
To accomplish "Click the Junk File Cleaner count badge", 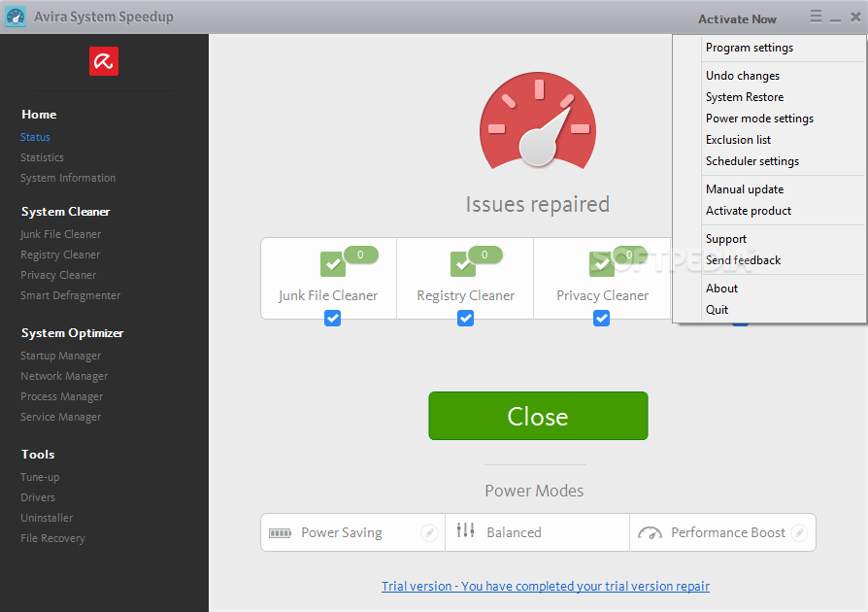I will tap(360, 255).
